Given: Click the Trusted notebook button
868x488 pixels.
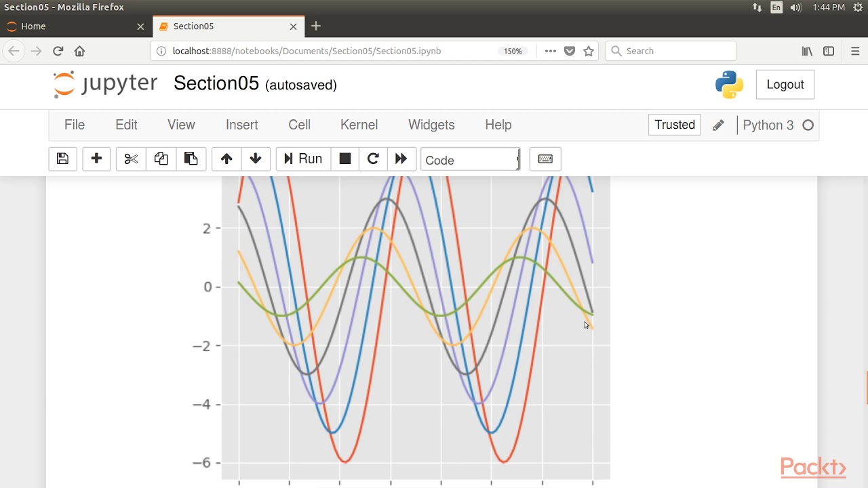Looking at the screenshot, I should 675,125.
